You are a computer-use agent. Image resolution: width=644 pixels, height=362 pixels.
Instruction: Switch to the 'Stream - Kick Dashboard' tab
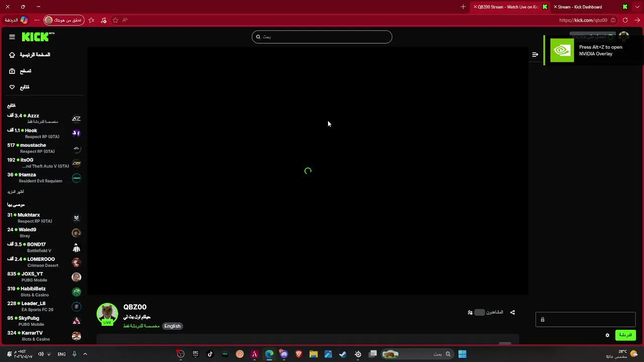pyautogui.click(x=591, y=7)
